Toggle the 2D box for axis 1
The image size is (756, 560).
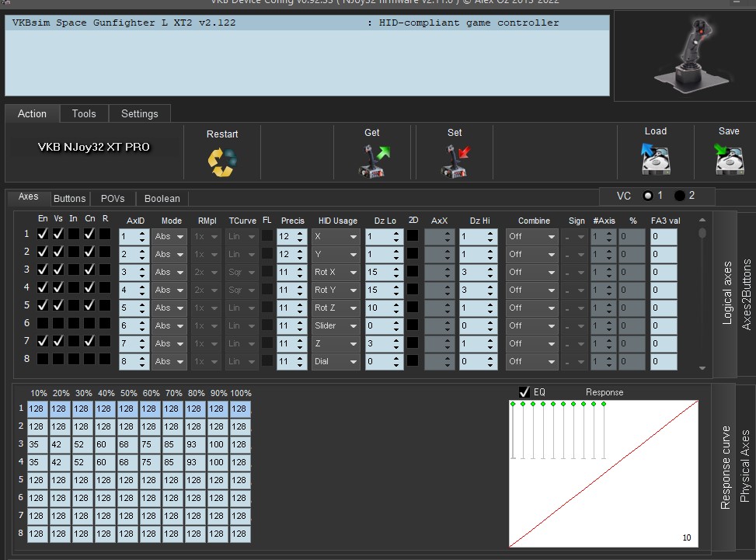point(413,235)
